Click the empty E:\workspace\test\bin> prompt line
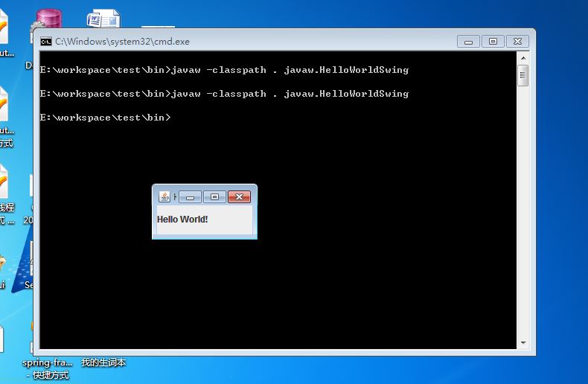588x384 pixels. 106,118
